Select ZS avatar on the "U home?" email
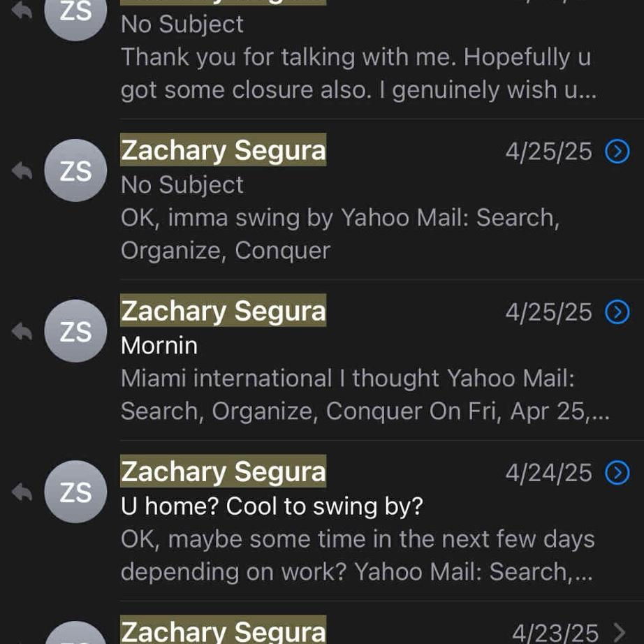The width and height of the screenshot is (644, 644). 75,492
